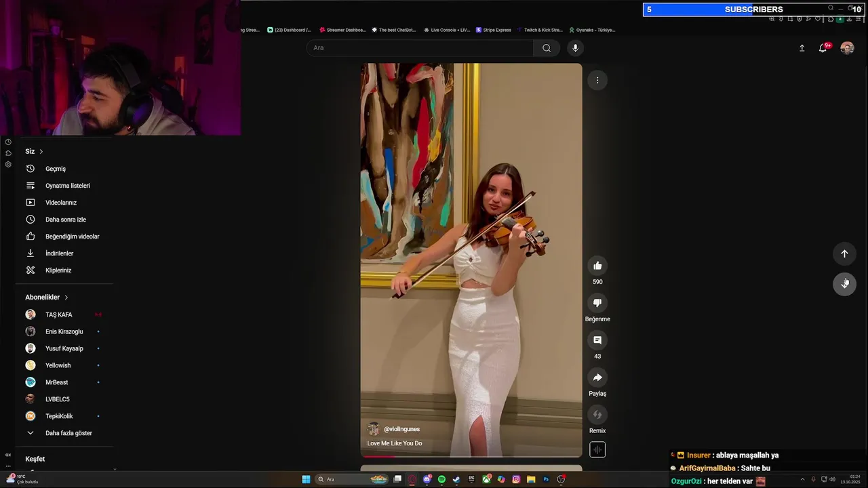Open the Twitch & Kick Stream bookmark
868x488 pixels.
tap(540, 30)
